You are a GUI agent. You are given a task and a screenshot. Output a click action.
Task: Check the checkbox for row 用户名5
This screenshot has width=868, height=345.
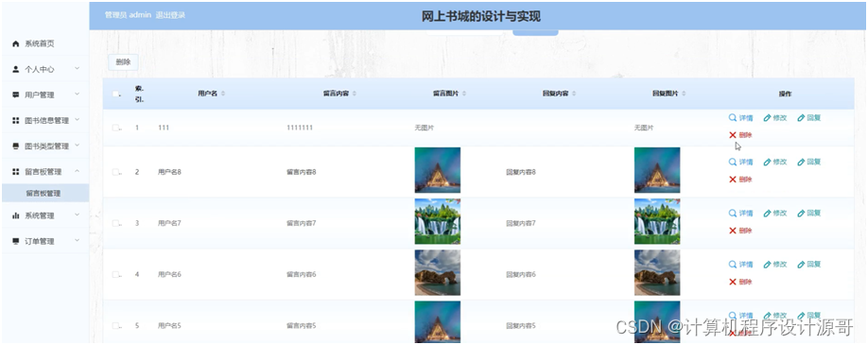point(115,325)
